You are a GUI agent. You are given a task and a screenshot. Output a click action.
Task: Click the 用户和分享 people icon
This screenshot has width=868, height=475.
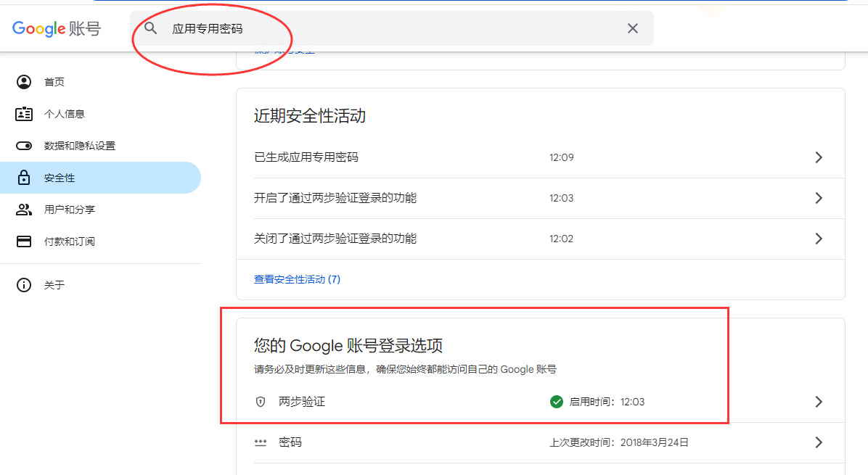pyautogui.click(x=24, y=210)
